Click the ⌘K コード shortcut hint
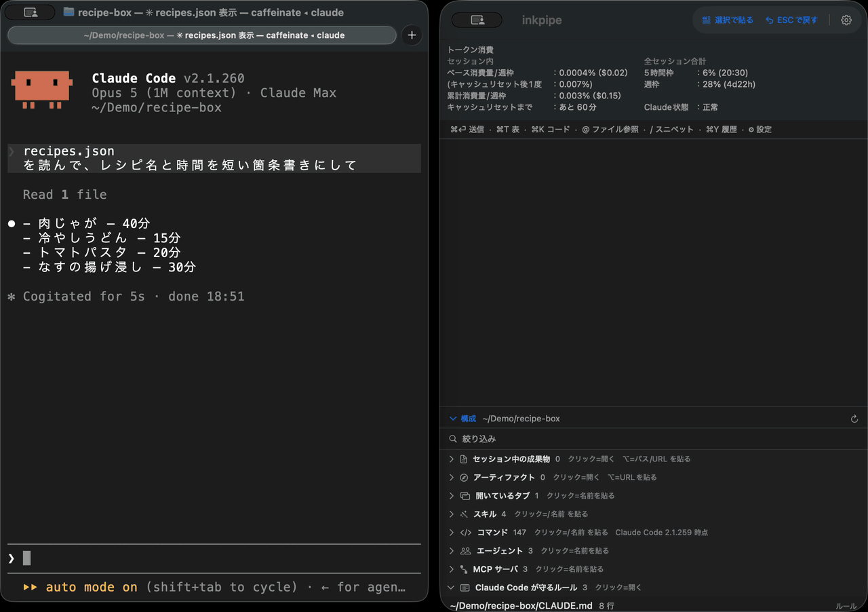868x612 pixels. [551, 130]
